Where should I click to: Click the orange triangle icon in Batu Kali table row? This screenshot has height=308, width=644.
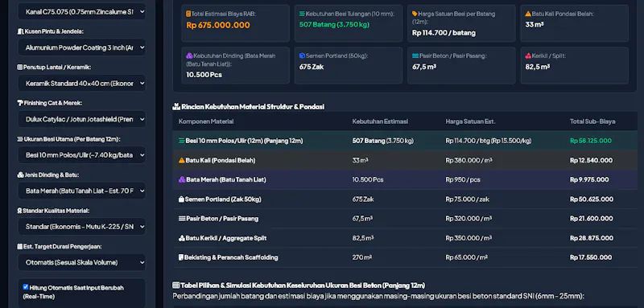[x=182, y=160]
